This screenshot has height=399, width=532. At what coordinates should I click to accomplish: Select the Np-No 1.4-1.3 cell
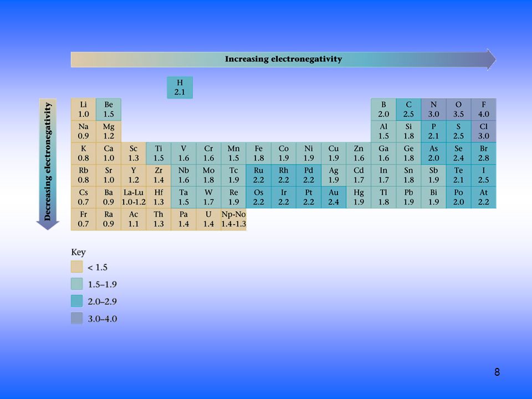tap(233, 219)
